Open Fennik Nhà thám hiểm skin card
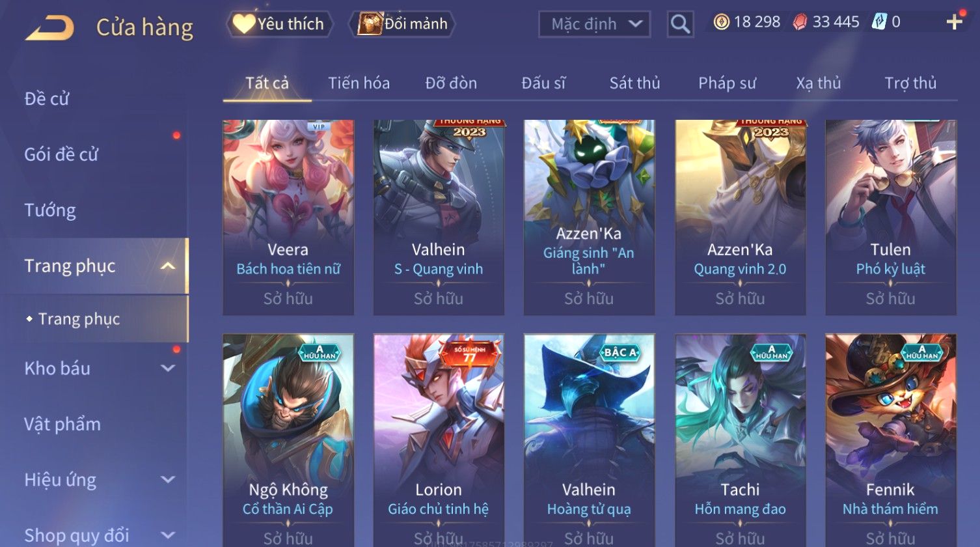 [891, 440]
